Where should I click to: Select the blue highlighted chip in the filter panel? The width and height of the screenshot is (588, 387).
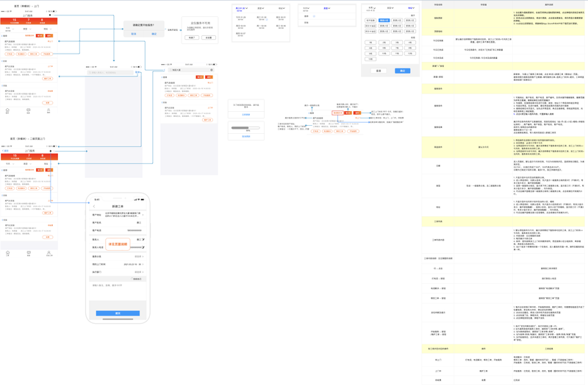click(x=384, y=21)
